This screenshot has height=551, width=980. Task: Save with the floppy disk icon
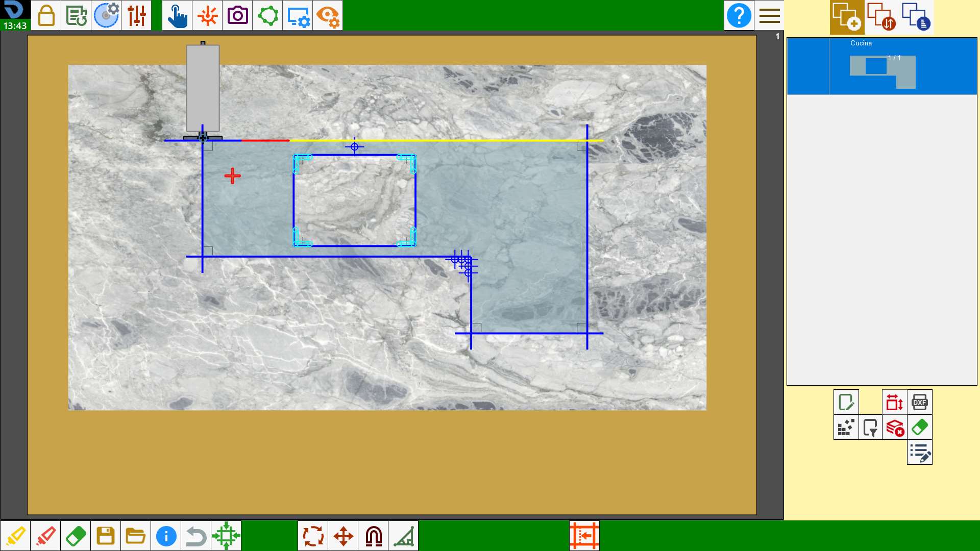(106, 536)
